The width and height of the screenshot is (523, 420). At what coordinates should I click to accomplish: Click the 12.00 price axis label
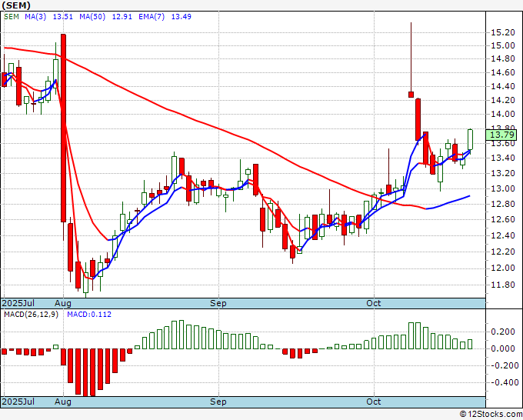pos(503,268)
